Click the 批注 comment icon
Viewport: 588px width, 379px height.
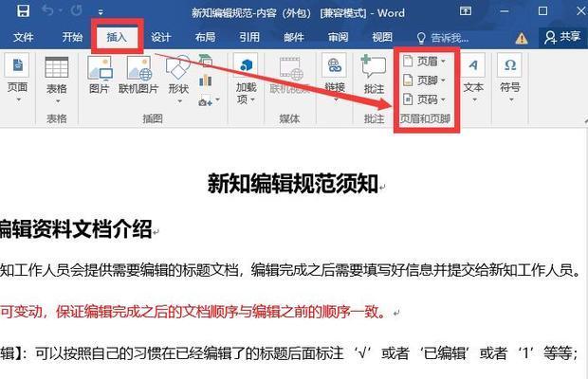(374, 75)
